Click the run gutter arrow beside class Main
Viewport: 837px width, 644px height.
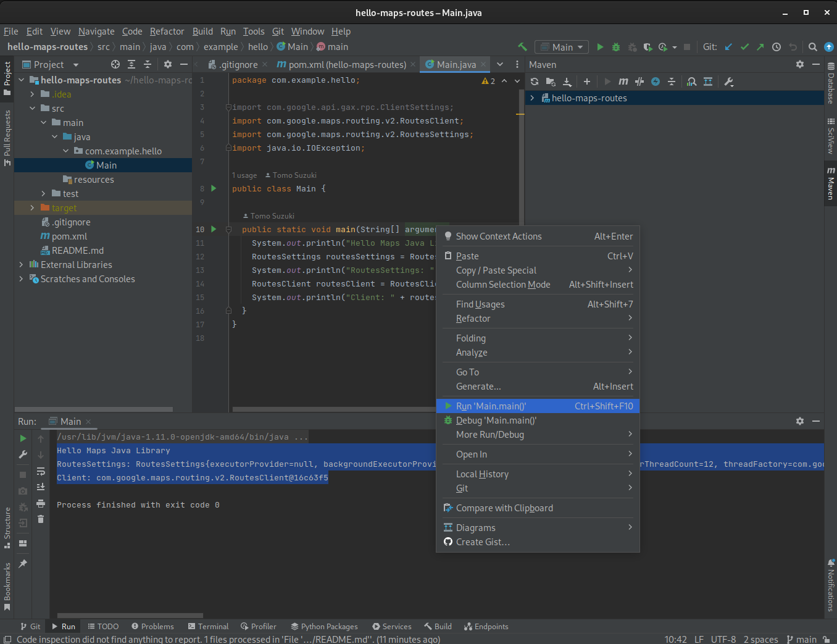point(214,188)
